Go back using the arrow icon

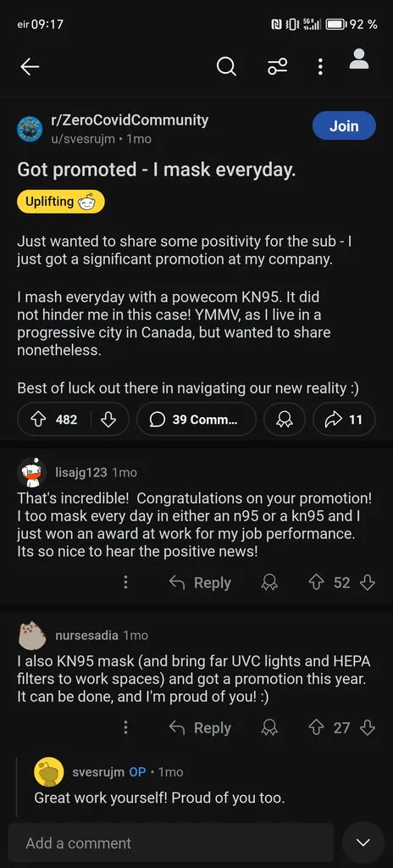(x=30, y=67)
